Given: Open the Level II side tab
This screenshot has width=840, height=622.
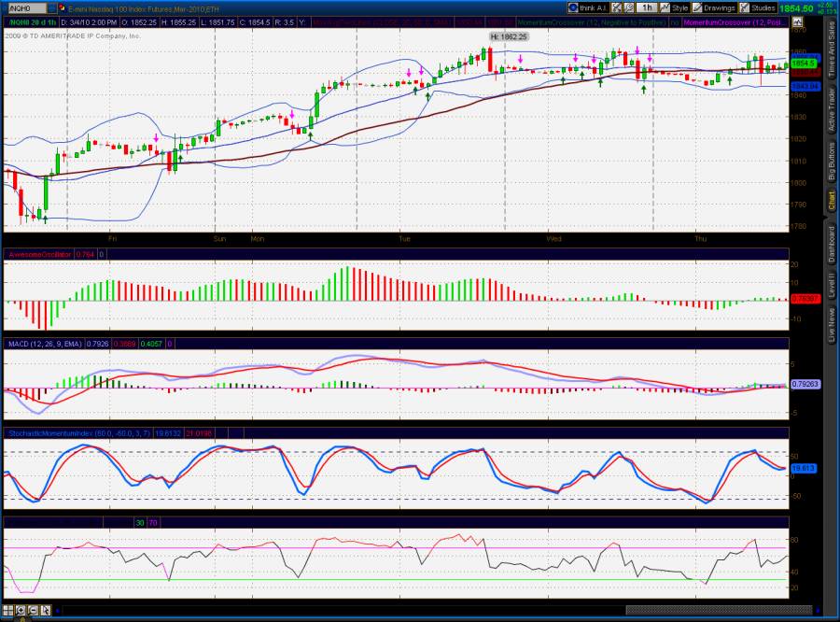Looking at the screenshot, I should (832, 286).
